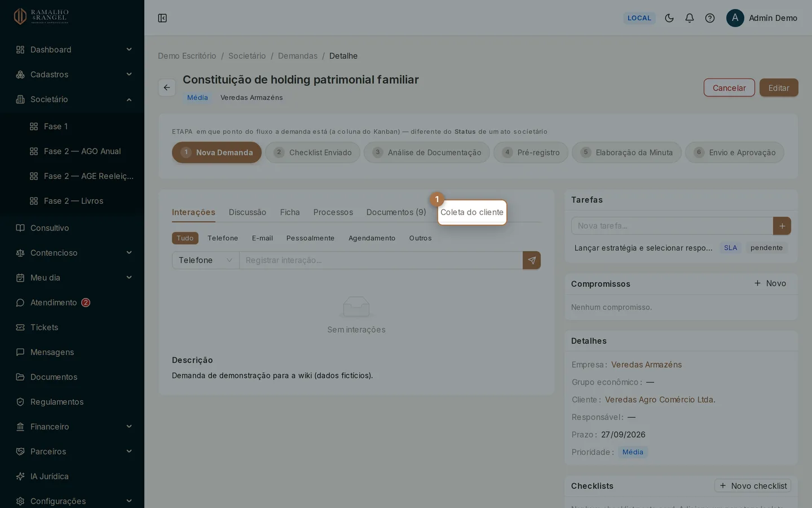
Task: Open Mensagens message icon
Action: (x=20, y=352)
